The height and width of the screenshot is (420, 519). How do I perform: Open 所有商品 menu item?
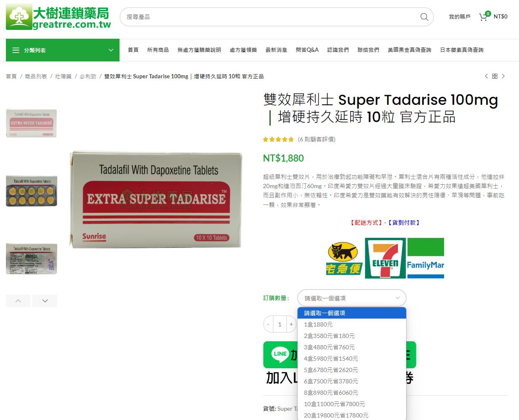coord(158,50)
